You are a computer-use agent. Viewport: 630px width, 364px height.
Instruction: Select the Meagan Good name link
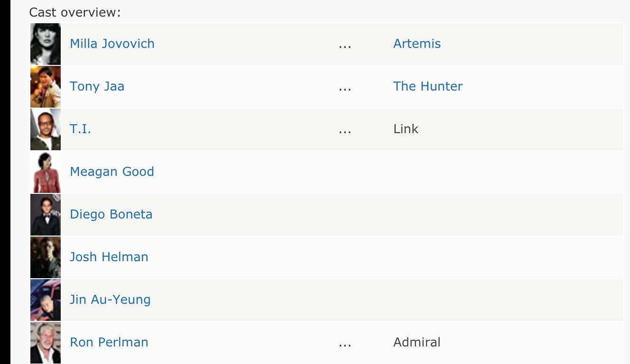point(111,172)
